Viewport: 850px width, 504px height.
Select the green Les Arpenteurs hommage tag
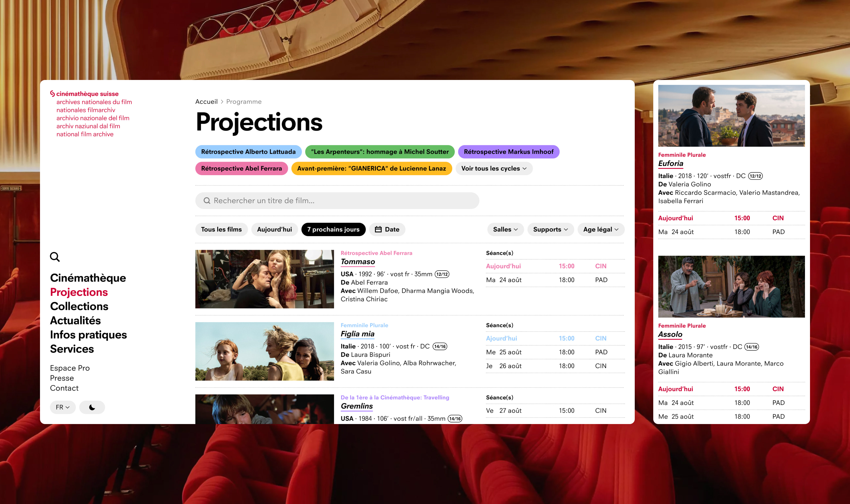(380, 152)
